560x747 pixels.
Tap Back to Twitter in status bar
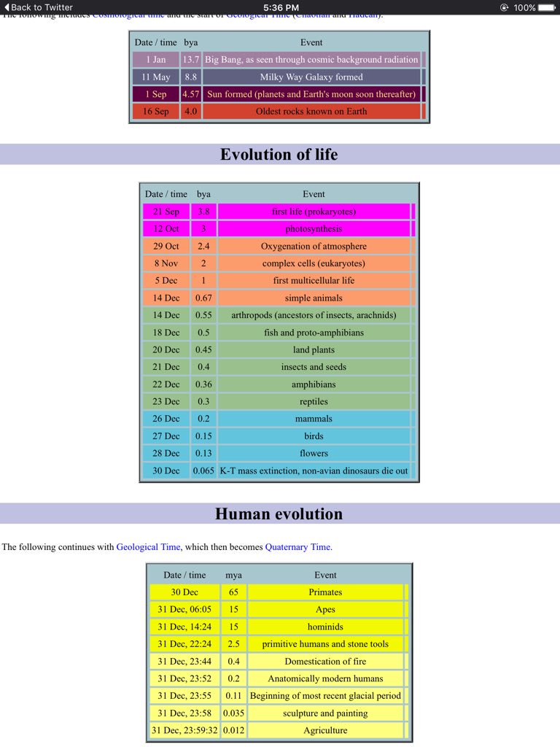pos(38,7)
